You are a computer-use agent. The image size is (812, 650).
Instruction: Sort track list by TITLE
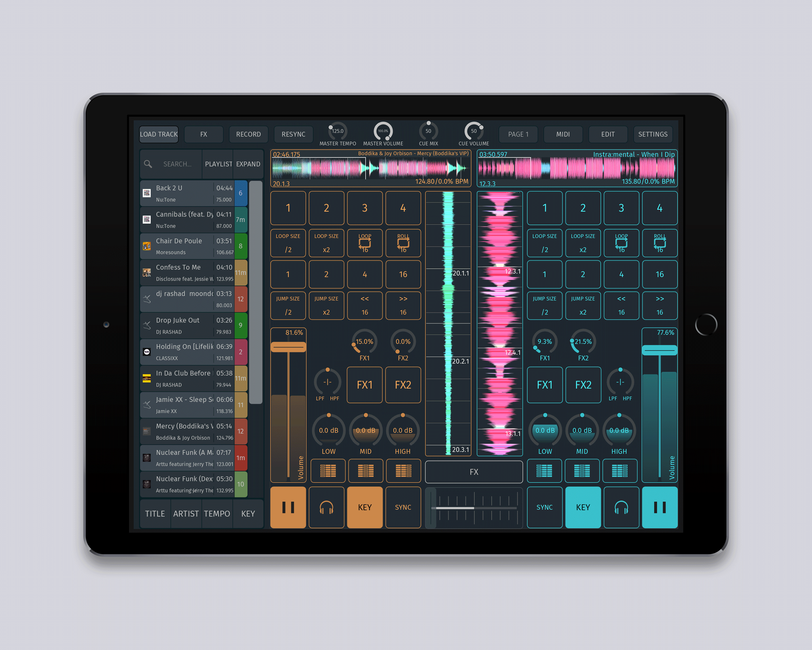[x=155, y=514]
